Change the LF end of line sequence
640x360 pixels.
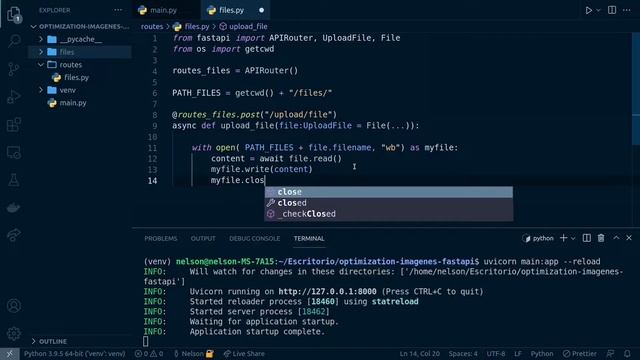pyautogui.click(x=518, y=354)
